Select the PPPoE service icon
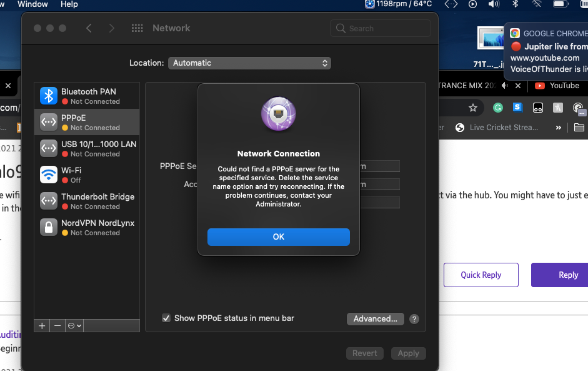Screen dimensions: 588x371 click(49, 122)
